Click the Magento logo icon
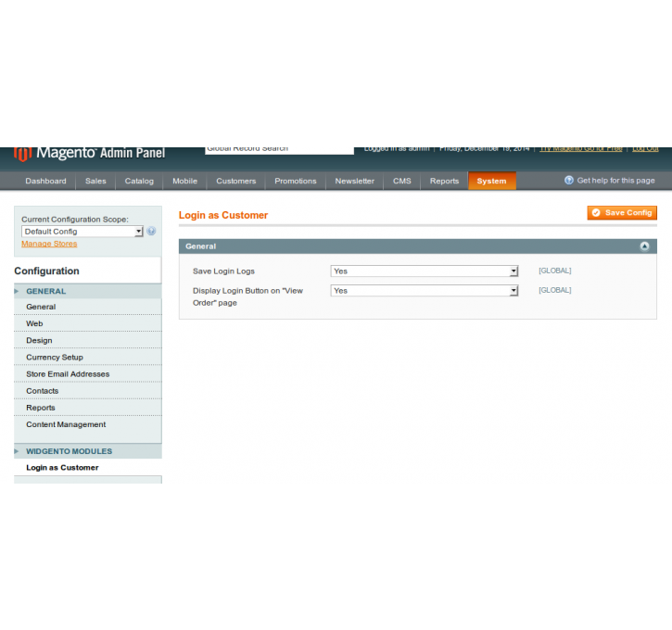 point(23,154)
